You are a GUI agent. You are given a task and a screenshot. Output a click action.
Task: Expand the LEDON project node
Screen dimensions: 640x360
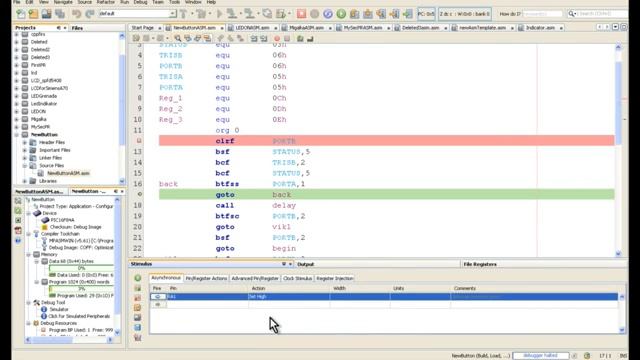17,111
